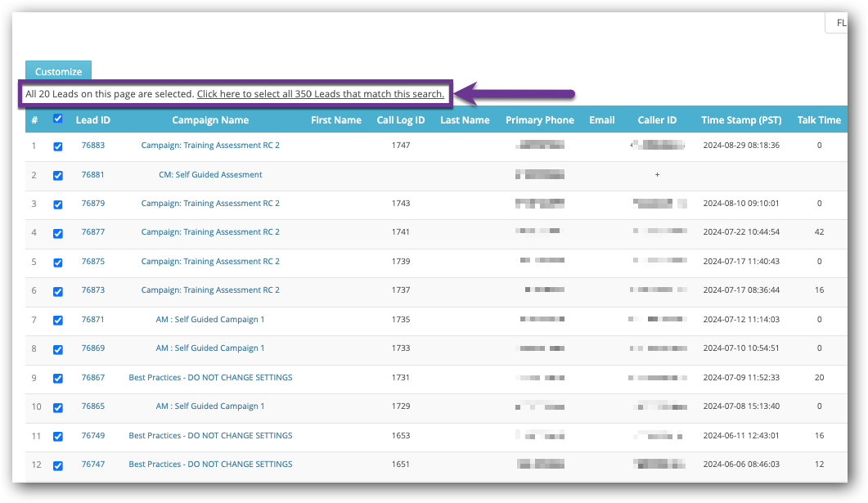Click the Talk Time column header
Viewport: 868px width, 503px height.
point(819,119)
